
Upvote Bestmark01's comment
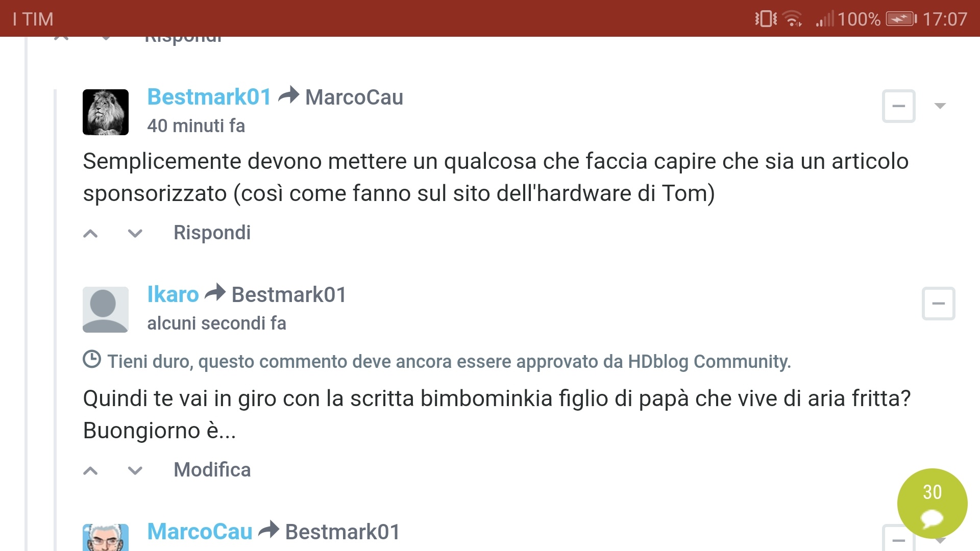click(90, 234)
